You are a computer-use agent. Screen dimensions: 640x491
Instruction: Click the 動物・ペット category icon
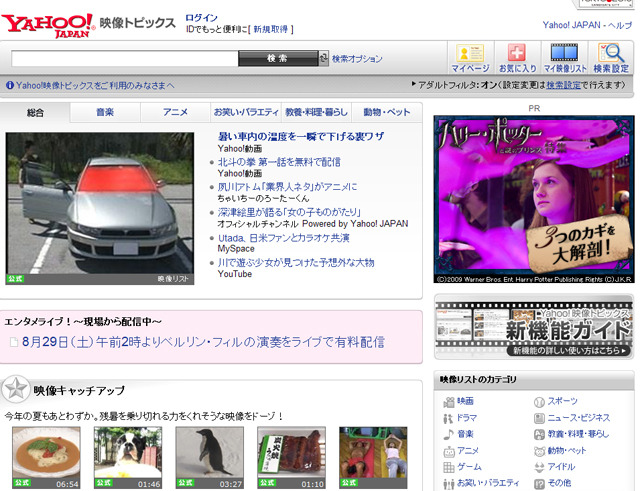540,451
